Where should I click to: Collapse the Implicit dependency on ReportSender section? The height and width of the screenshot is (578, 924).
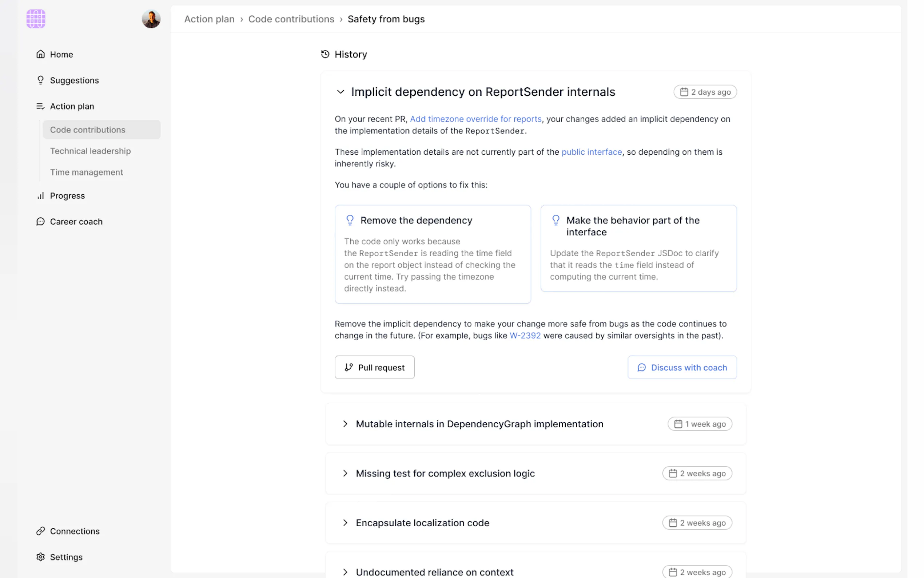point(340,92)
